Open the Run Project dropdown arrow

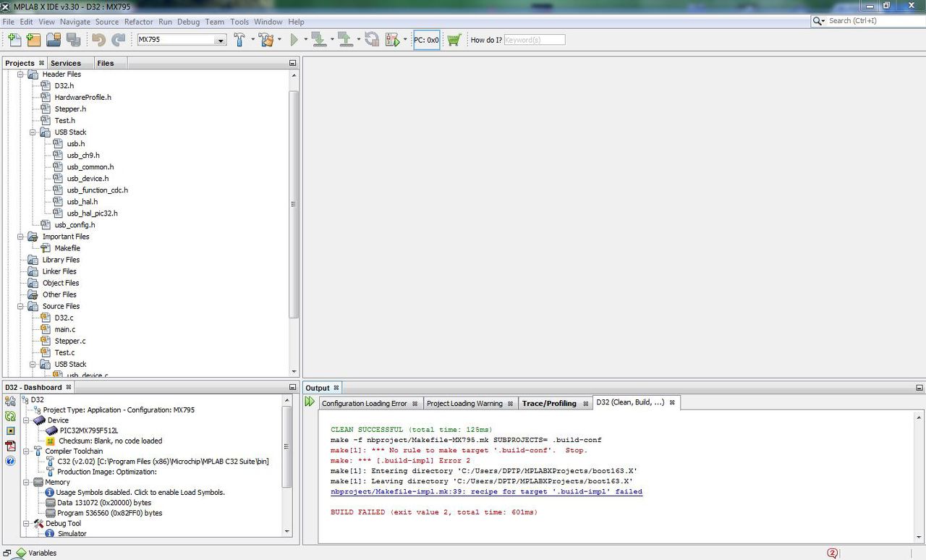click(x=306, y=40)
